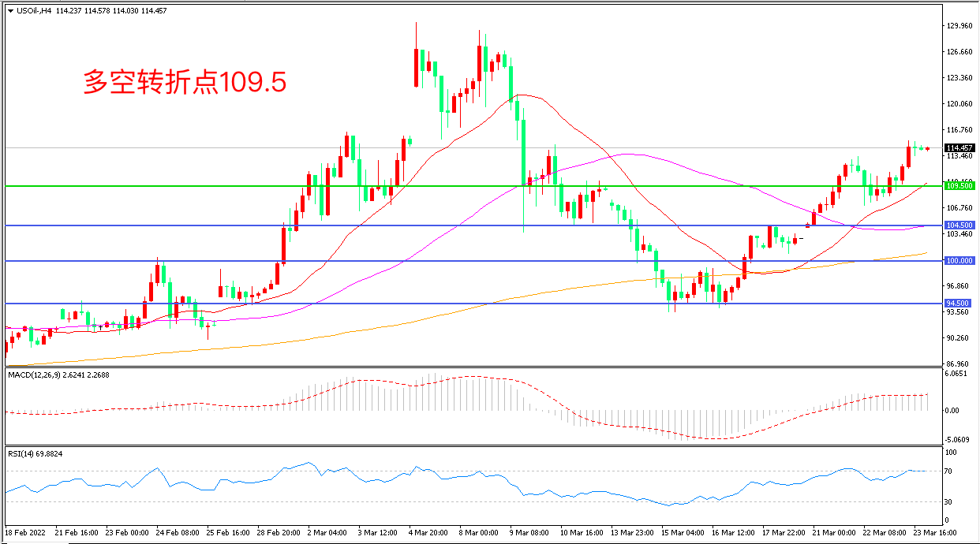Click the black 114.457 current price tag

(x=959, y=148)
